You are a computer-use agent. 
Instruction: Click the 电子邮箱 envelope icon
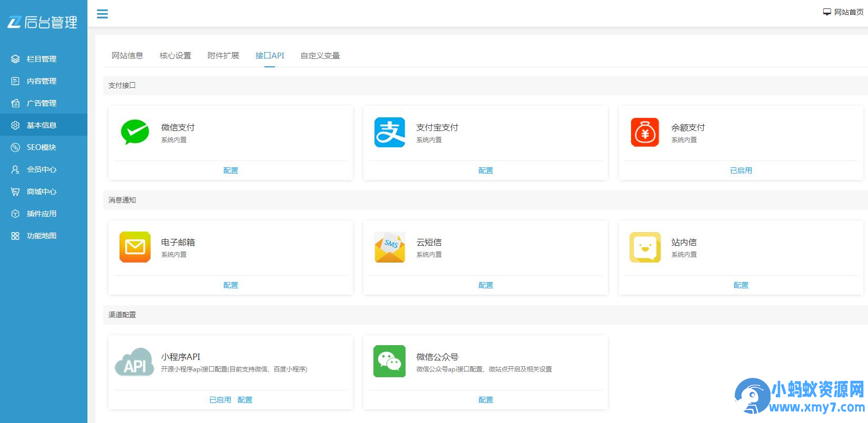click(135, 247)
